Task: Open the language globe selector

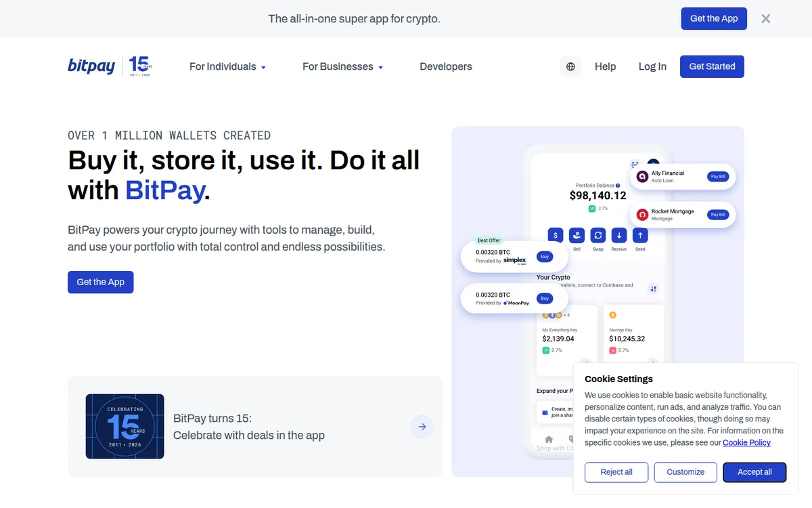Action: click(x=570, y=66)
